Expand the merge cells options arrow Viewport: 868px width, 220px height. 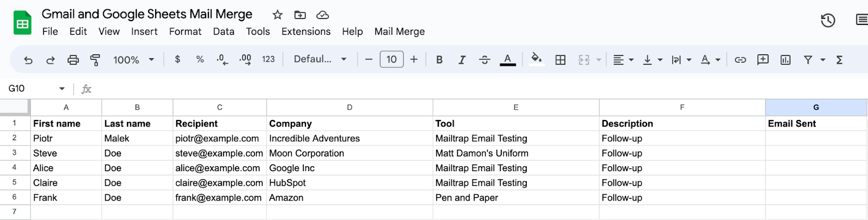point(599,60)
